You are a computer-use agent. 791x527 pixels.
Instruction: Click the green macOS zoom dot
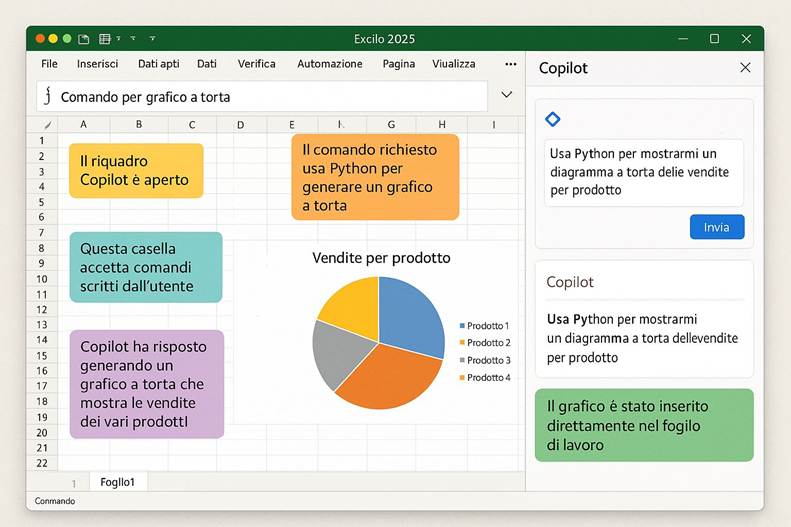[67, 38]
